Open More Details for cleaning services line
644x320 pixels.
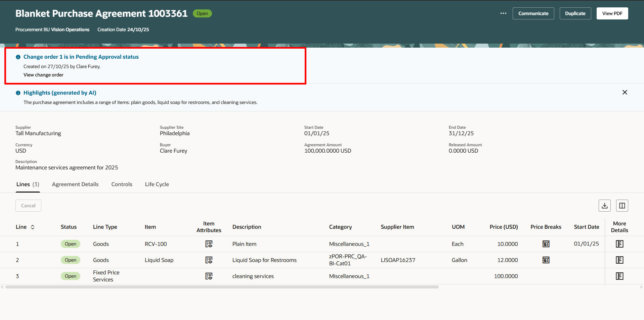tap(619, 276)
